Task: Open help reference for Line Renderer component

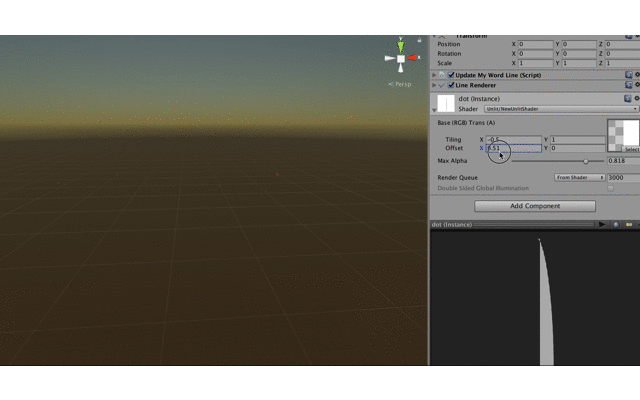Action: (628, 85)
